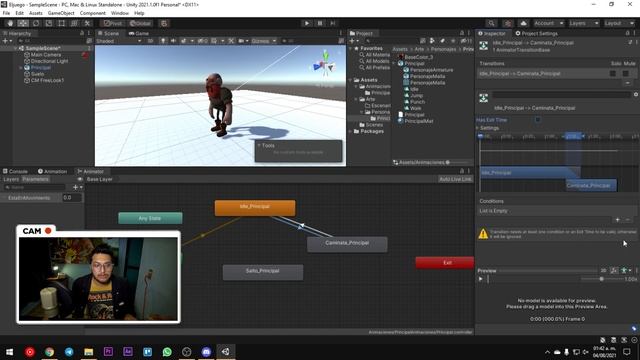640x360 pixels.
Task: Open custom editor tools icon
Action: tap(87, 23)
